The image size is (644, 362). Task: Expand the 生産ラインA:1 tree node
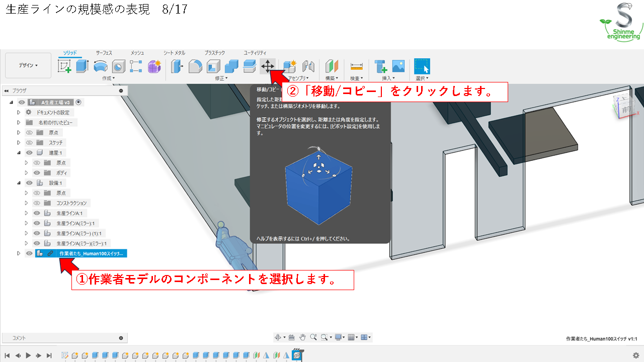point(26,213)
